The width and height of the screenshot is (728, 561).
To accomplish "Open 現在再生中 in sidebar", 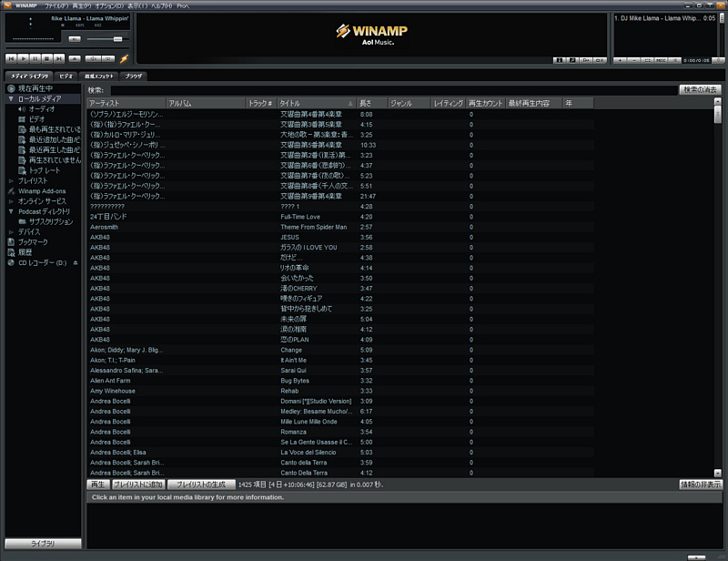I will click(35, 88).
